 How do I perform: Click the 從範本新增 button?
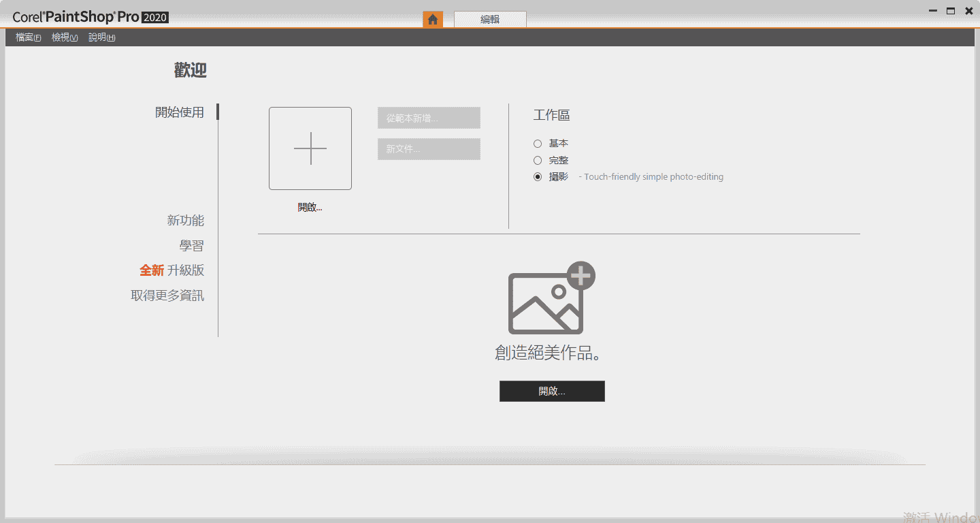(429, 118)
